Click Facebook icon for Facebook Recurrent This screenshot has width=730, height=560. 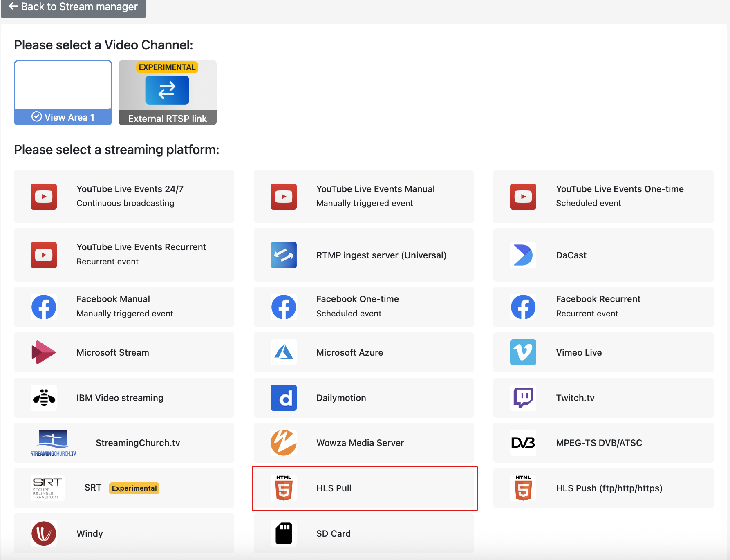click(523, 307)
